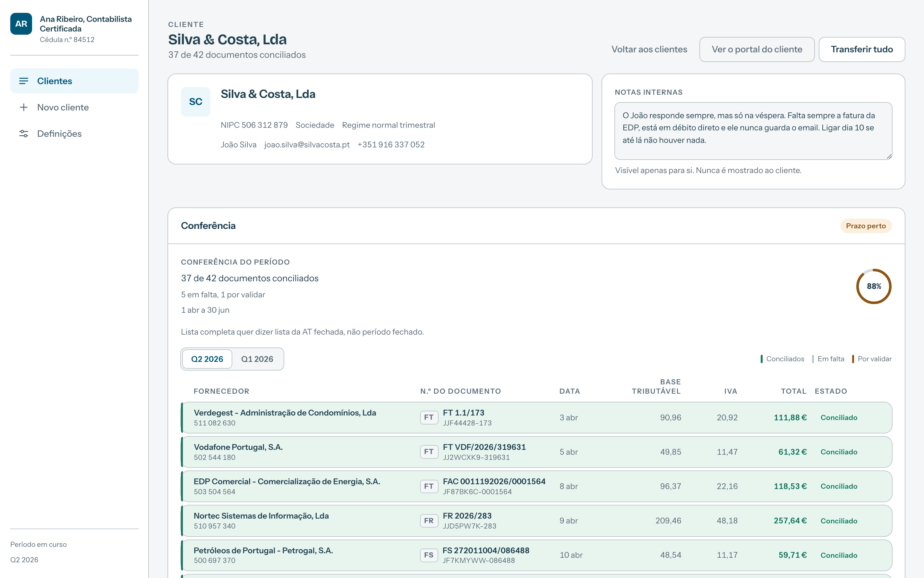Click the Fornecedor column header
924x578 pixels.
click(x=221, y=391)
